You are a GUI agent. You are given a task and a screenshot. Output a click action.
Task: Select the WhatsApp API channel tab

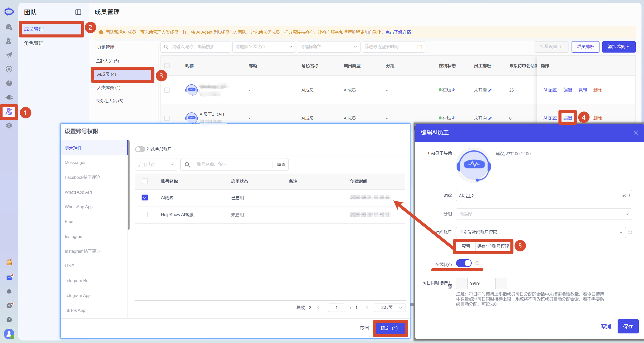click(x=78, y=192)
